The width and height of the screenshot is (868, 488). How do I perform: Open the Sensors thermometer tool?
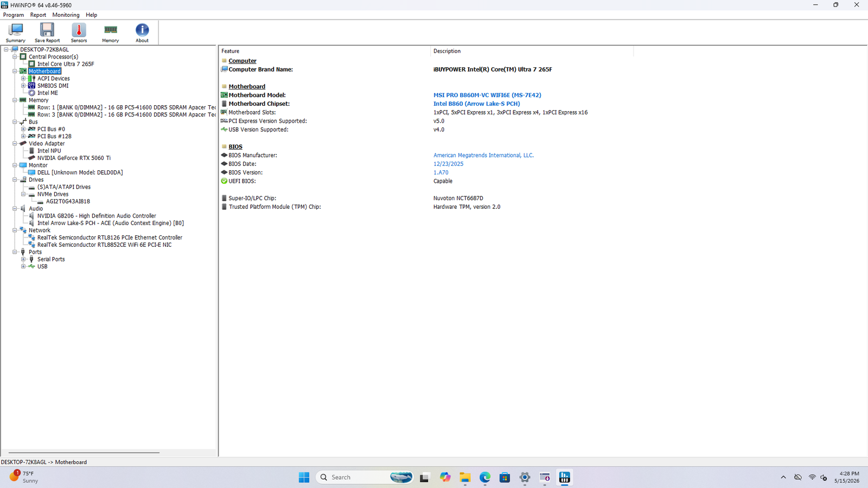click(x=79, y=33)
